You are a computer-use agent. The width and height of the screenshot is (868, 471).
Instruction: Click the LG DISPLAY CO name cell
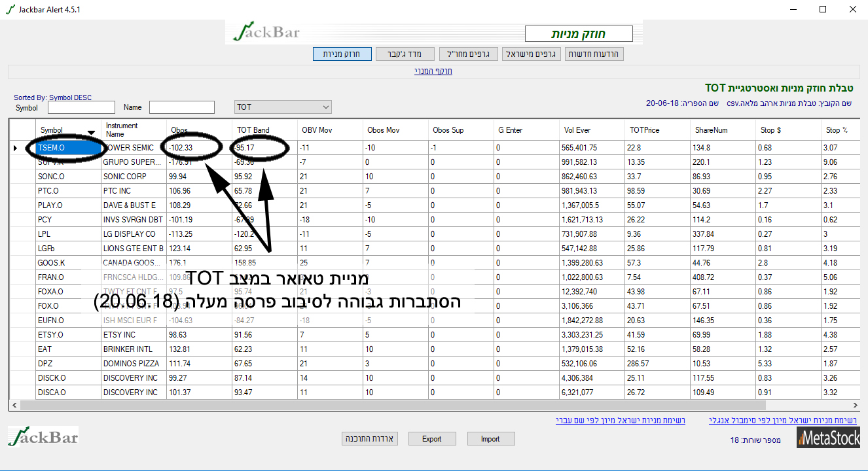coord(134,234)
